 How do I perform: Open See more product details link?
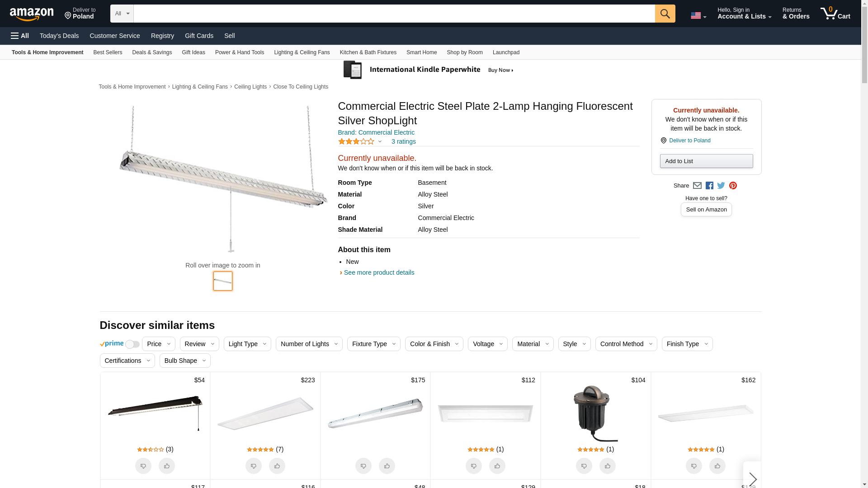coord(379,272)
